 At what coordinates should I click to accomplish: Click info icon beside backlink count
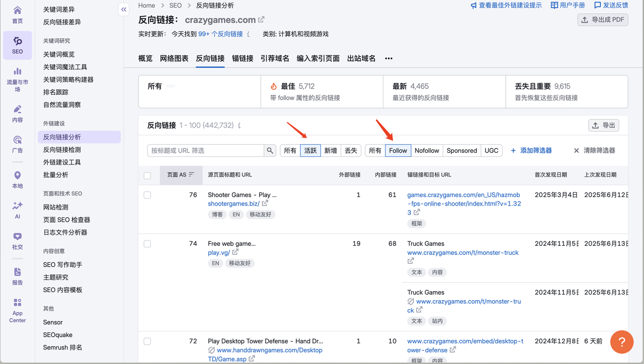[x=239, y=125]
